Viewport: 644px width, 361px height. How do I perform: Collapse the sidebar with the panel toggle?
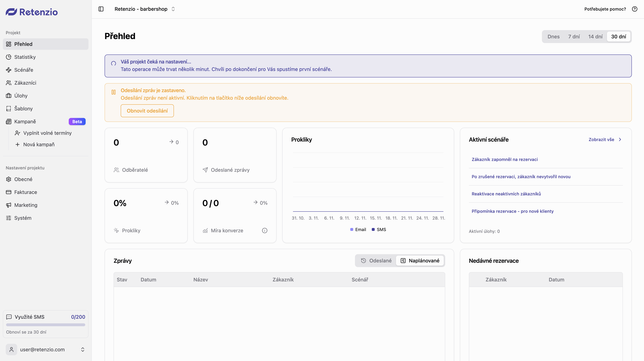point(101,9)
